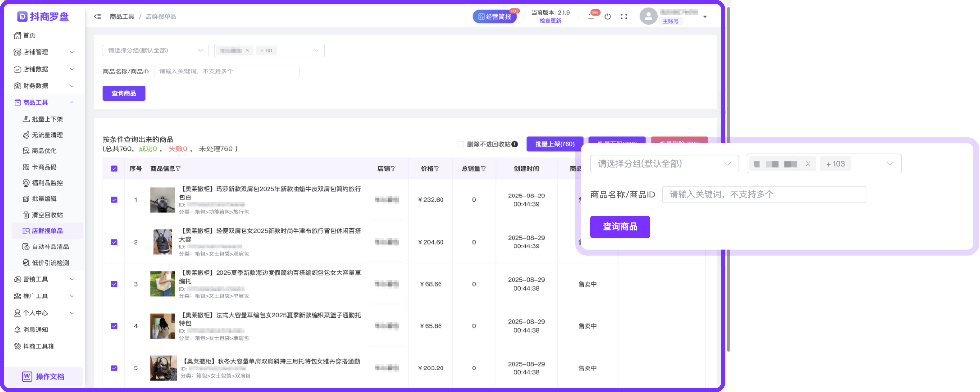Sort by price filter icon
The image size is (980, 392).
[x=437, y=169]
